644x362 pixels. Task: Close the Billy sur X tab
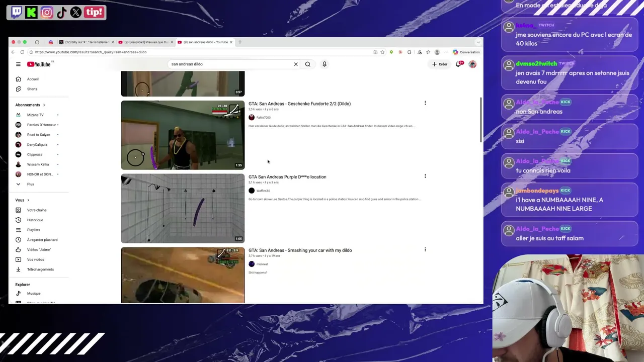pos(113,42)
